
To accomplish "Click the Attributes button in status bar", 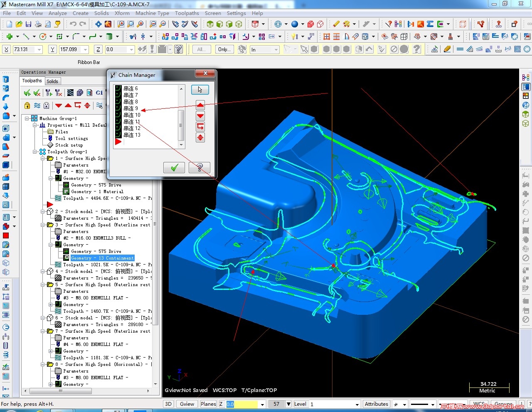I will coord(376,404).
